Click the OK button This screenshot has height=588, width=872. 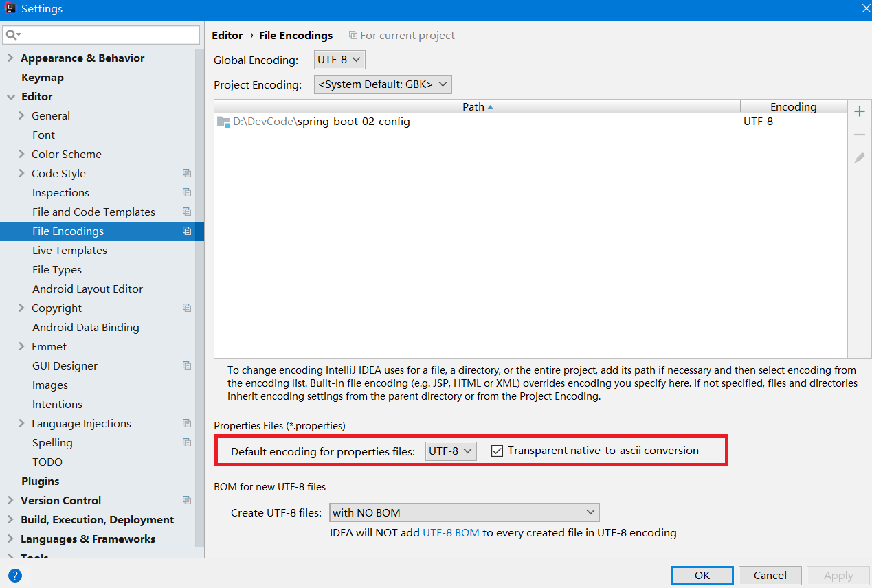tap(702, 576)
